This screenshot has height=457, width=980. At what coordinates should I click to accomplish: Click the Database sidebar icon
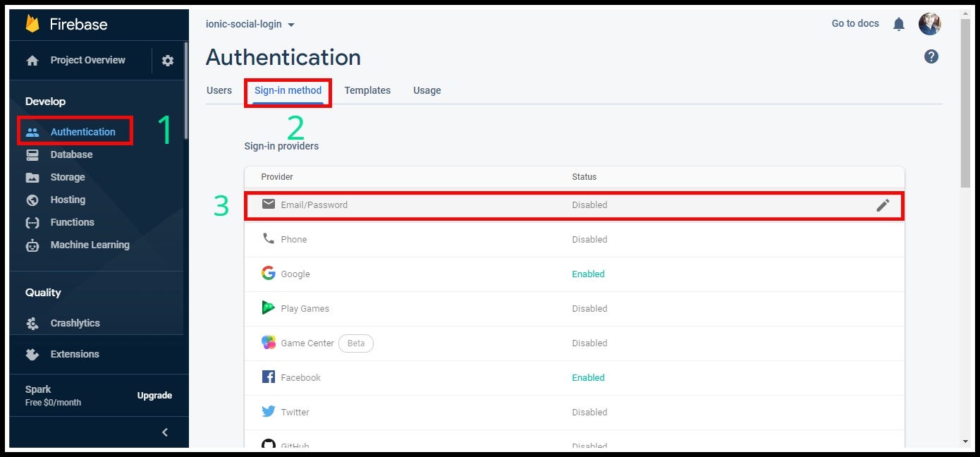tap(32, 154)
